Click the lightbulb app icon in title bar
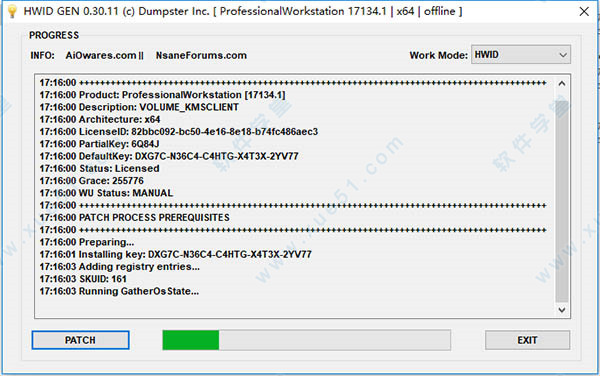The height and width of the screenshot is (376, 600). pyautogui.click(x=12, y=11)
